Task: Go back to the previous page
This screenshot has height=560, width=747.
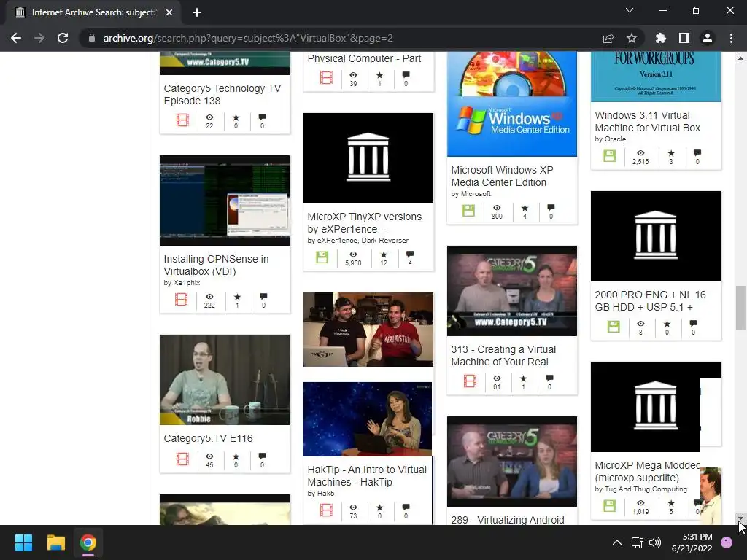Action: (16, 38)
